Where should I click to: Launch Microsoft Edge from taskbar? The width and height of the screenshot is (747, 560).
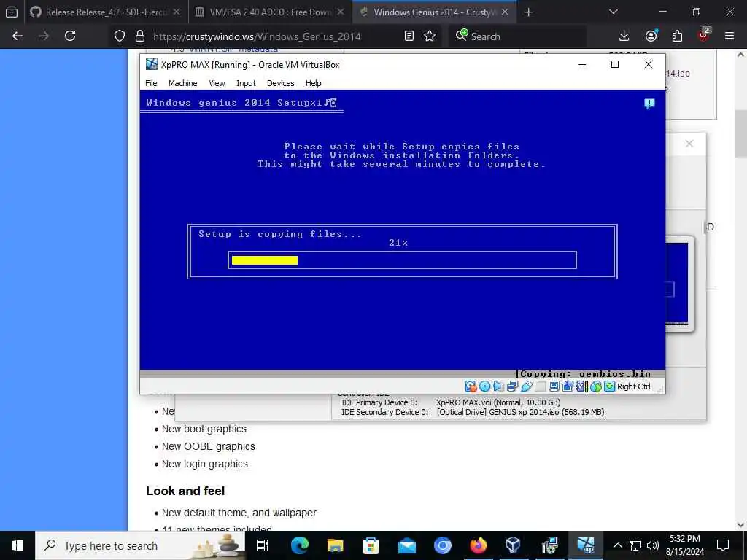(300, 545)
